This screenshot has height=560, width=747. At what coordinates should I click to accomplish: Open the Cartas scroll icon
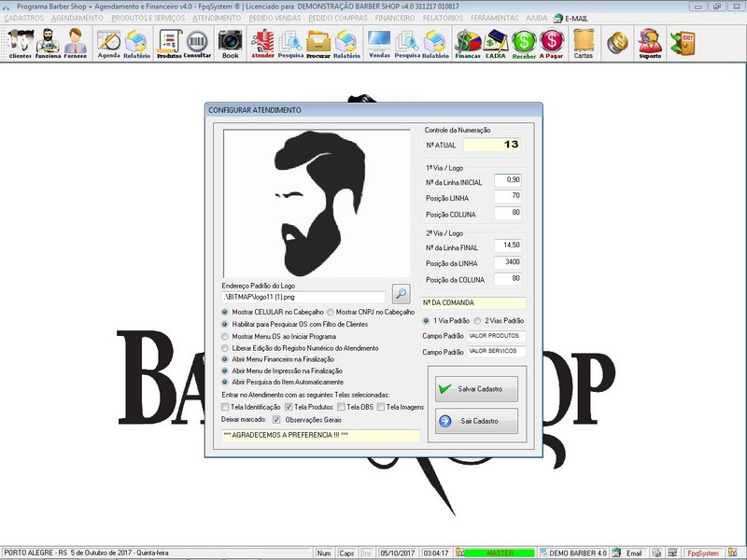[583, 43]
